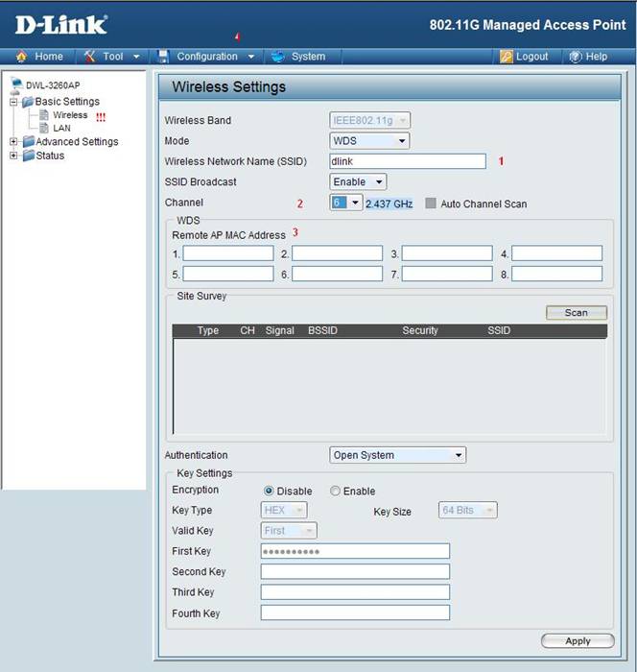Open the Wireless page in tree
637x672 pixels.
(x=69, y=115)
